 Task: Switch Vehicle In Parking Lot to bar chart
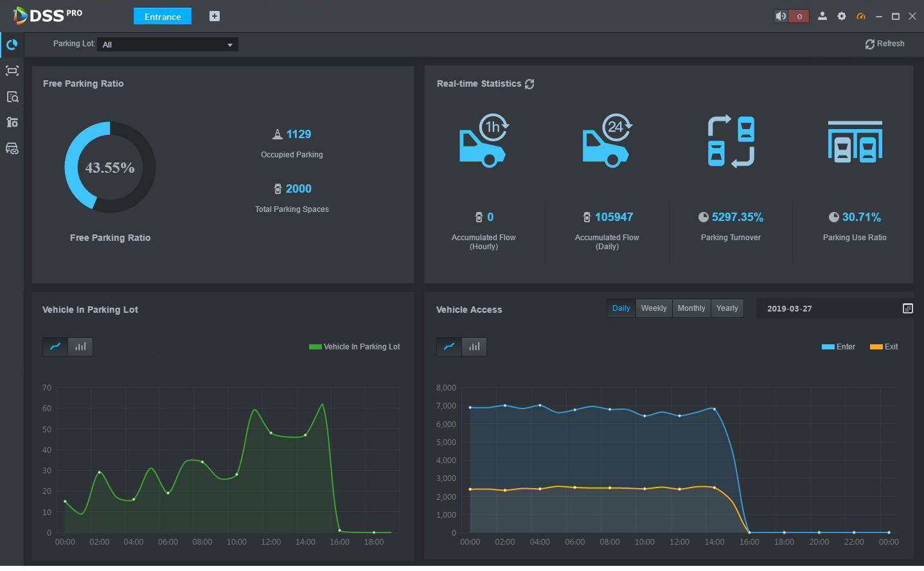tap(80, 347)
